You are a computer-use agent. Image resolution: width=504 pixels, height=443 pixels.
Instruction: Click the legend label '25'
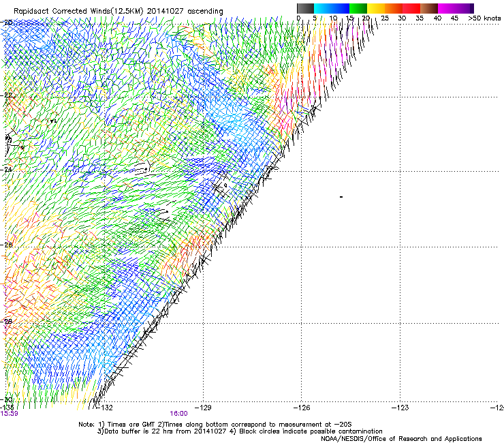[385, 18]
